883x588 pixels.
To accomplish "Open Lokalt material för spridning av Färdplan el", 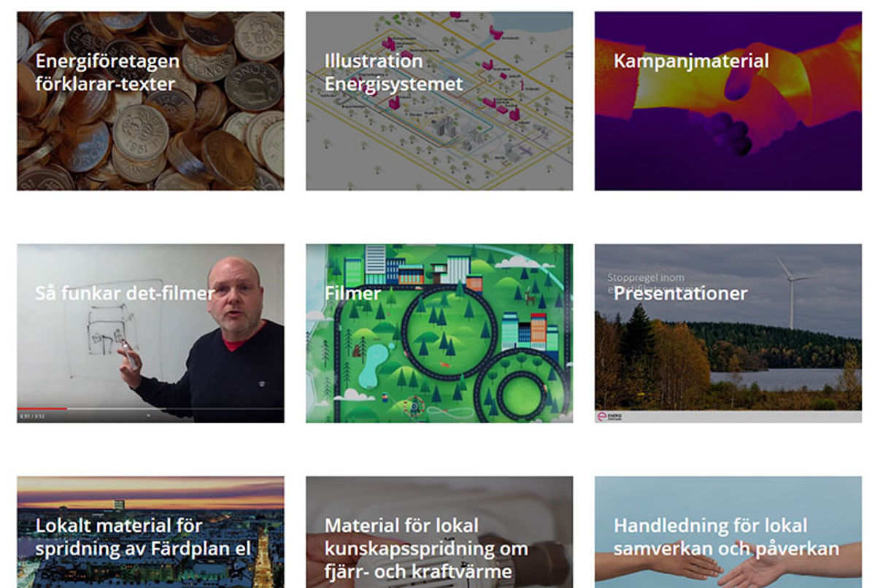I will click(143, 536).
